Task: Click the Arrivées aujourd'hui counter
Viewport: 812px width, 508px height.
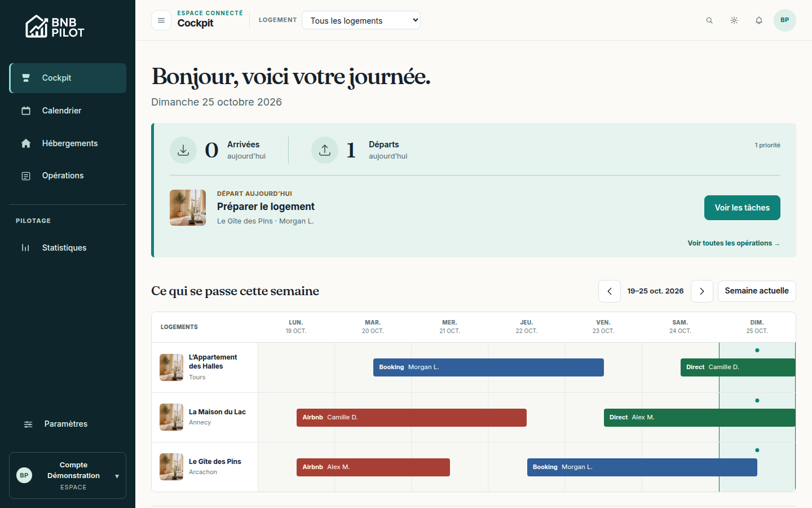Action: pos(218,150)
